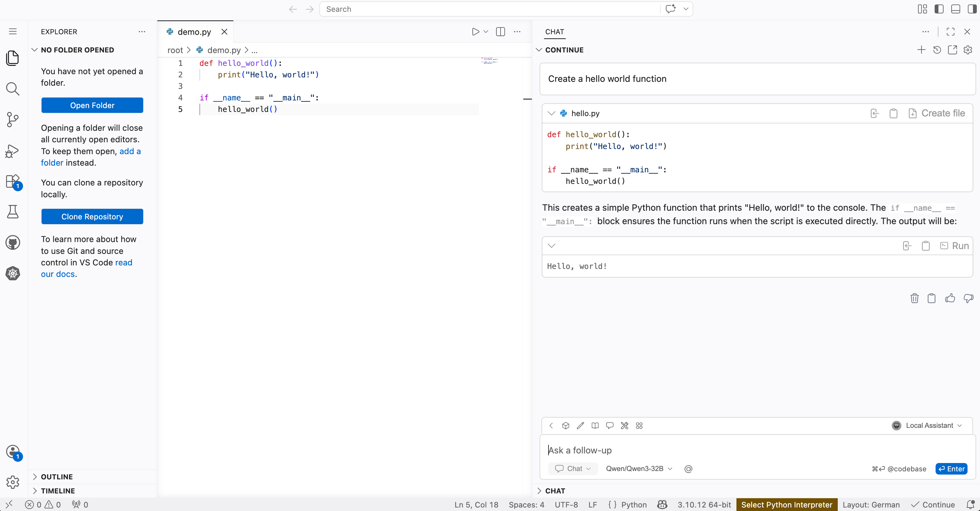This screenshot has width=980, height=511.
Task: Open the run options dropdown arrow
Action: point(486,32)
